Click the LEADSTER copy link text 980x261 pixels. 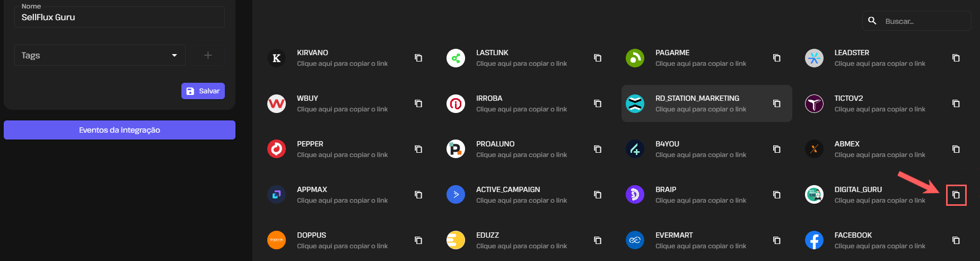pyautogui.click(x=880, y=64)
